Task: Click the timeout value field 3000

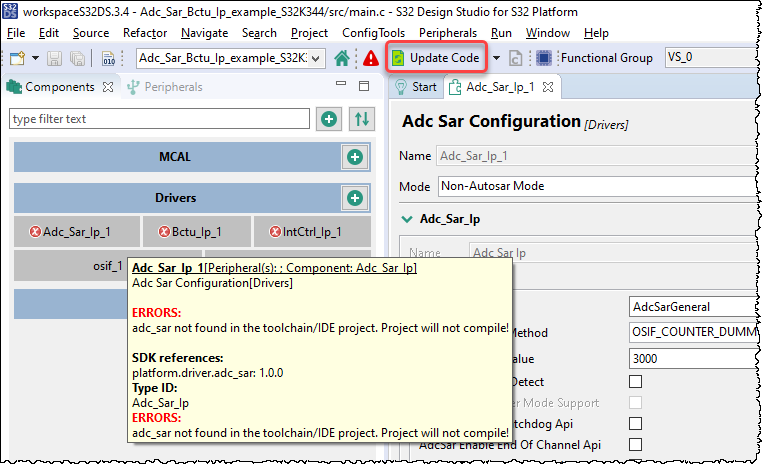Action: (694, 358)
